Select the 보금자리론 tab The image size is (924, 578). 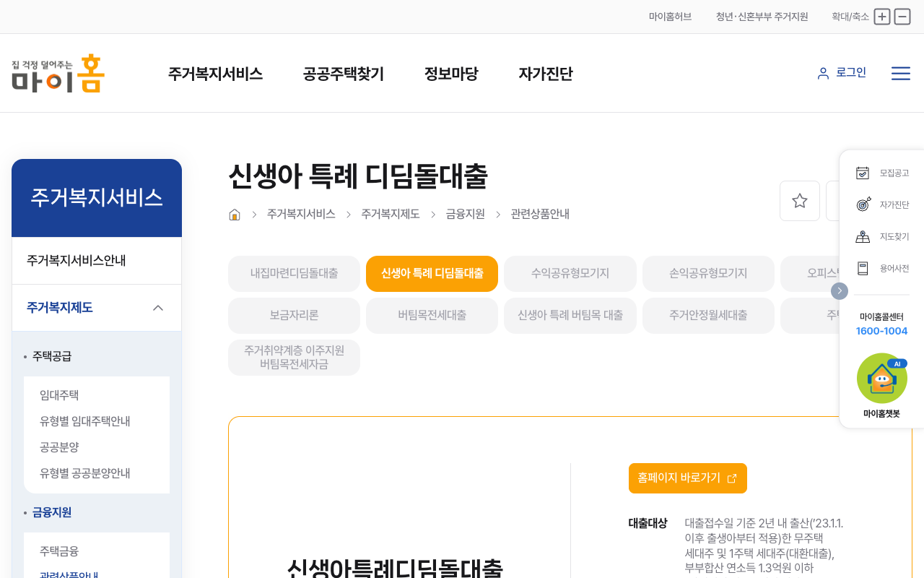coord(294,316)
